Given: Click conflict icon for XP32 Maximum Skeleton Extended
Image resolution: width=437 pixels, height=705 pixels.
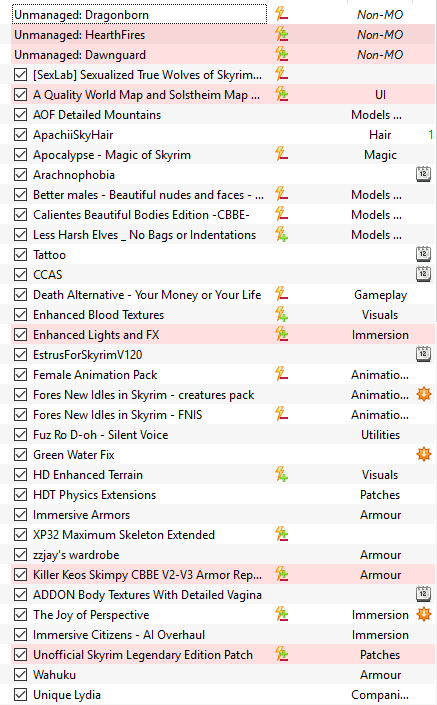Looking at the screenshot, I should pyautogui.click(x=281, y=535).
